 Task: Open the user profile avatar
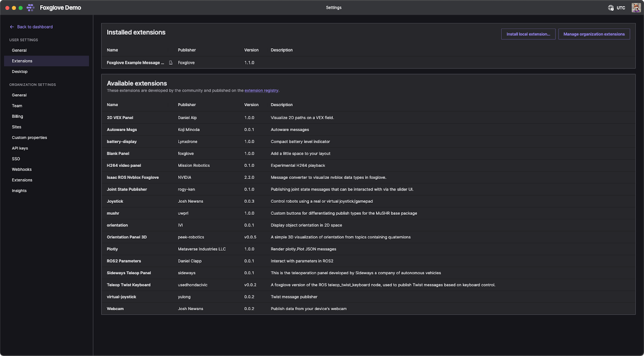click(x=636, y=8)
